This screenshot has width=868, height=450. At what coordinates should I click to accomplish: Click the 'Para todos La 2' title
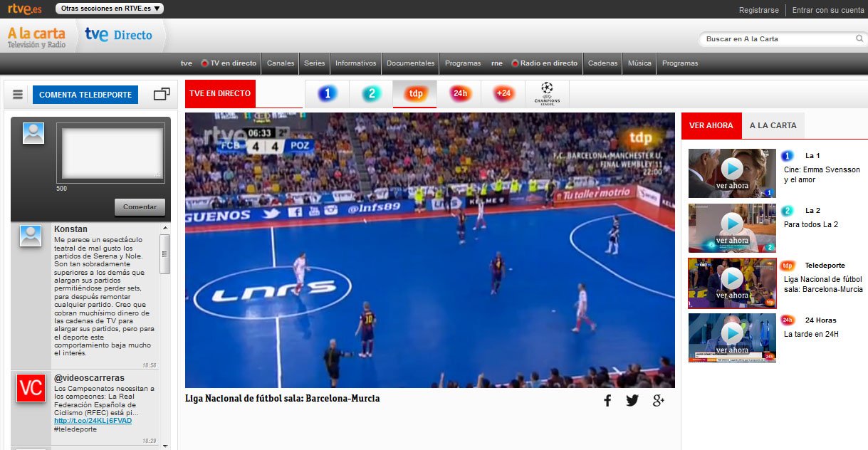click(x=811, y=224)
